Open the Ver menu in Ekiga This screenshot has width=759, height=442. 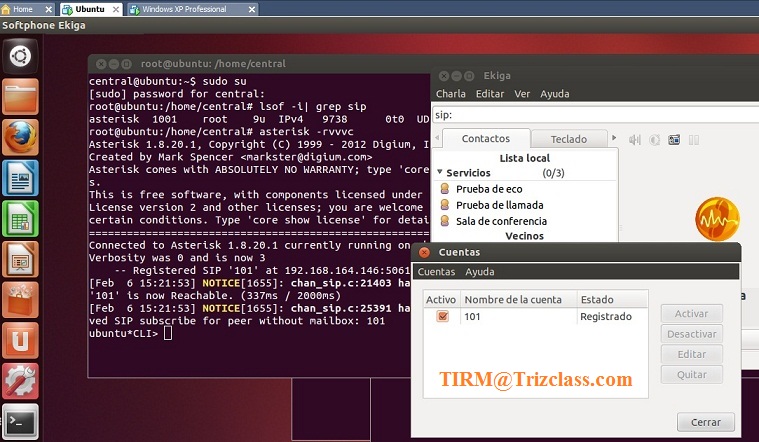(522, 94)
